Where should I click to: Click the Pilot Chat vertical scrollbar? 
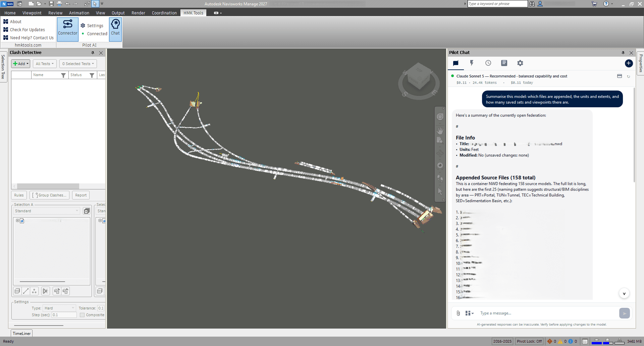click(x=634, y=135)
